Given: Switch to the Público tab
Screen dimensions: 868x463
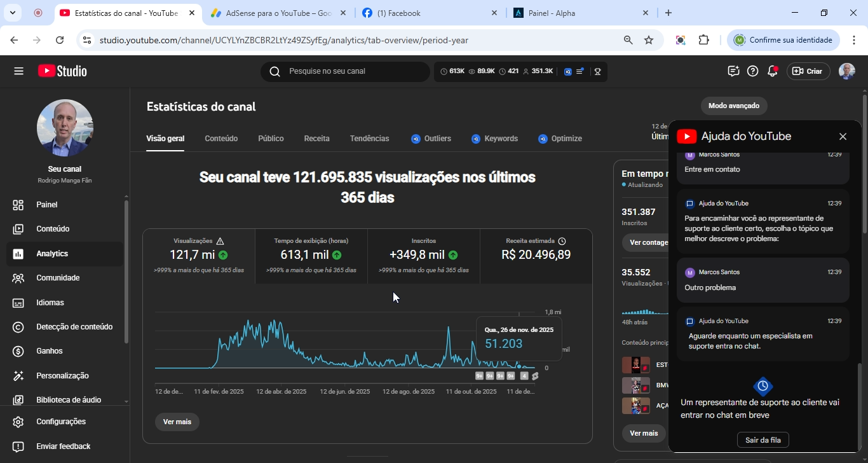Looking at the screenshot, I should coord(271,139).
